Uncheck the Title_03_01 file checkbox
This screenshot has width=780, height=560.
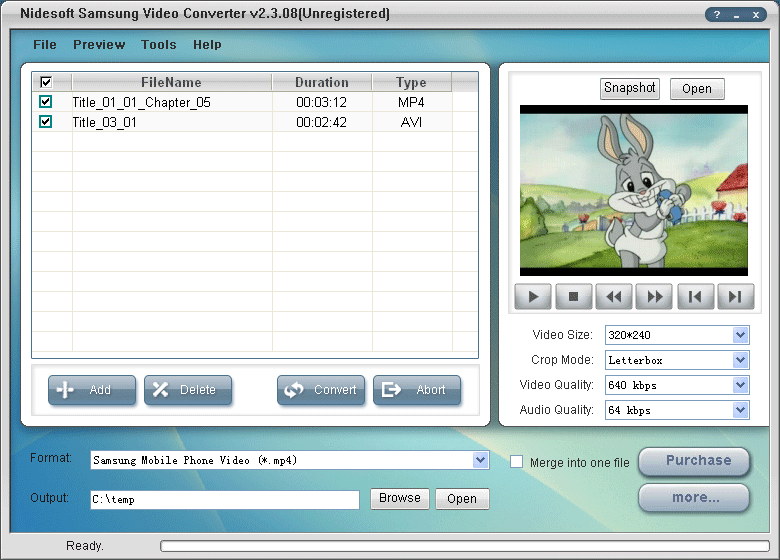45,122
